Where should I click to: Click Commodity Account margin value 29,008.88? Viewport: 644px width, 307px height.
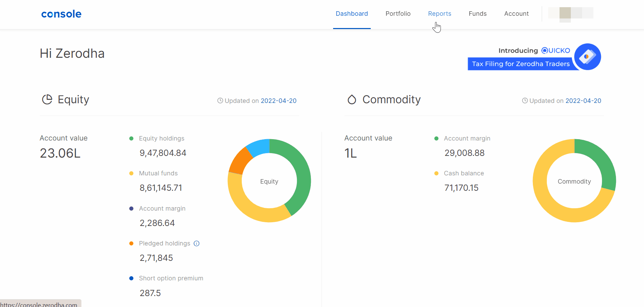click(464, 153)
